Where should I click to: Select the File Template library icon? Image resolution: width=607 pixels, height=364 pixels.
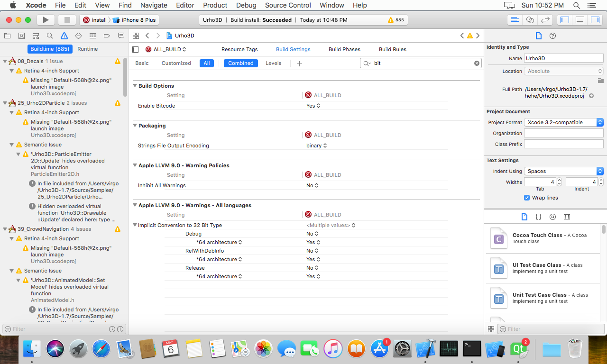524,217
